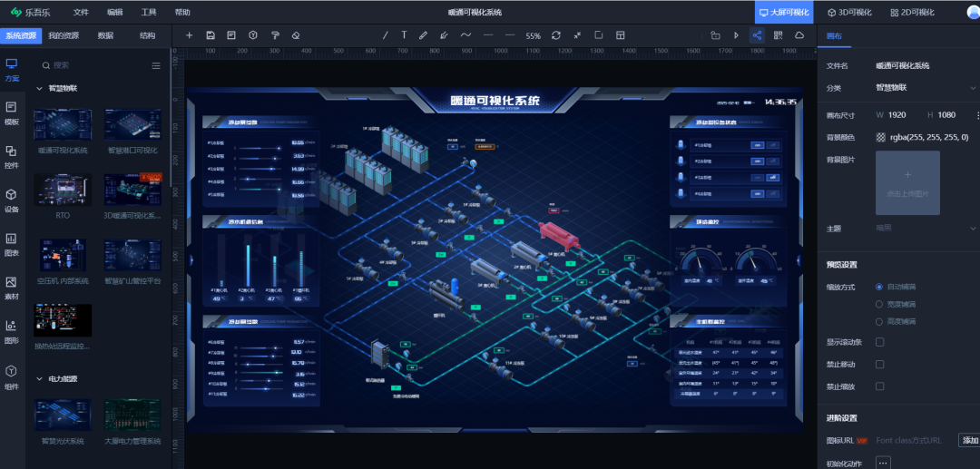Enable the 禁止移动 checkbox
This screenshot has width=980, height=469.
[879, 364]
